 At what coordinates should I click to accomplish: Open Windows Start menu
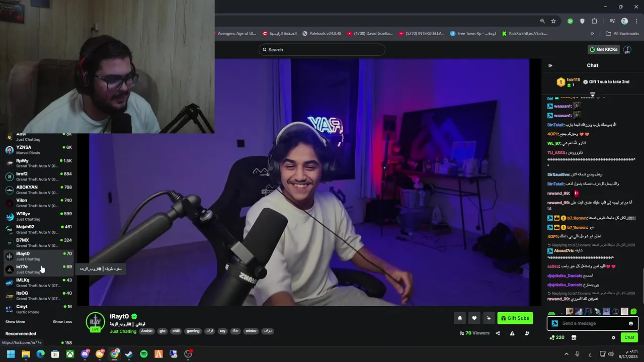11,354
